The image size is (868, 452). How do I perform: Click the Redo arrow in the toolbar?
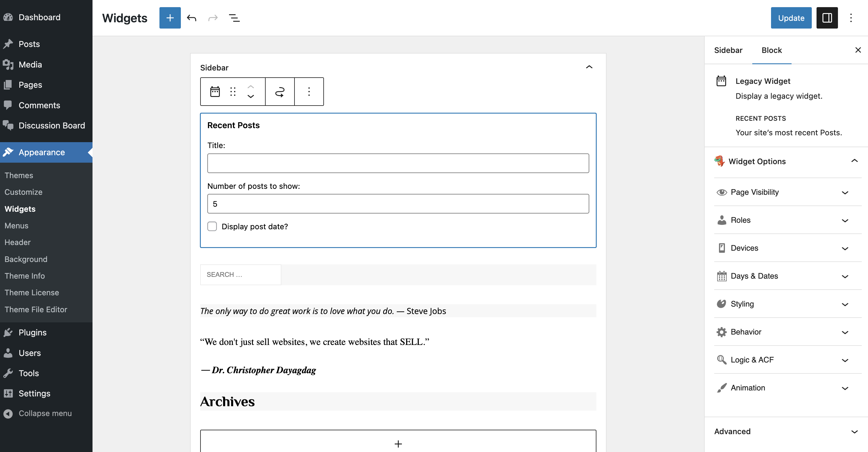pos(213,18)
